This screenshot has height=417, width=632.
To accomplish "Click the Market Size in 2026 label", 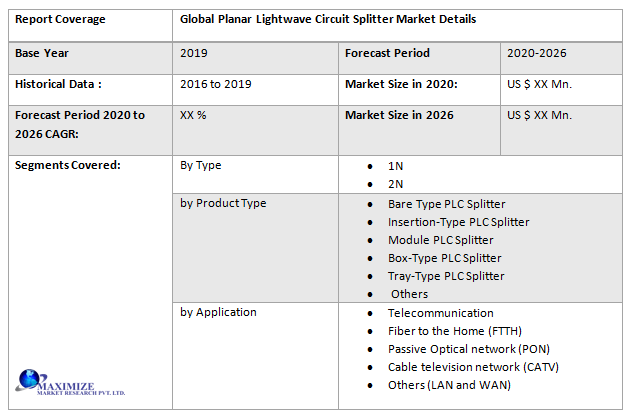I will pos(398,115).
